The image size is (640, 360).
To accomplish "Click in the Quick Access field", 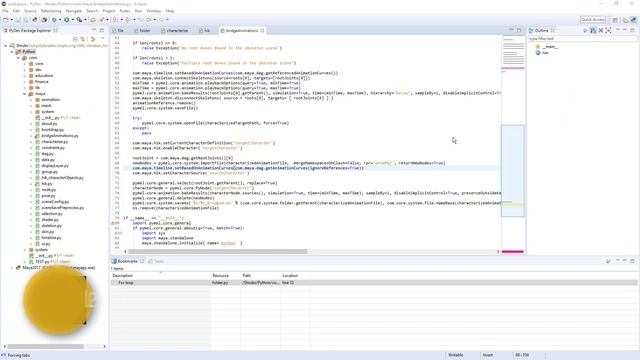I will (593, 20).
